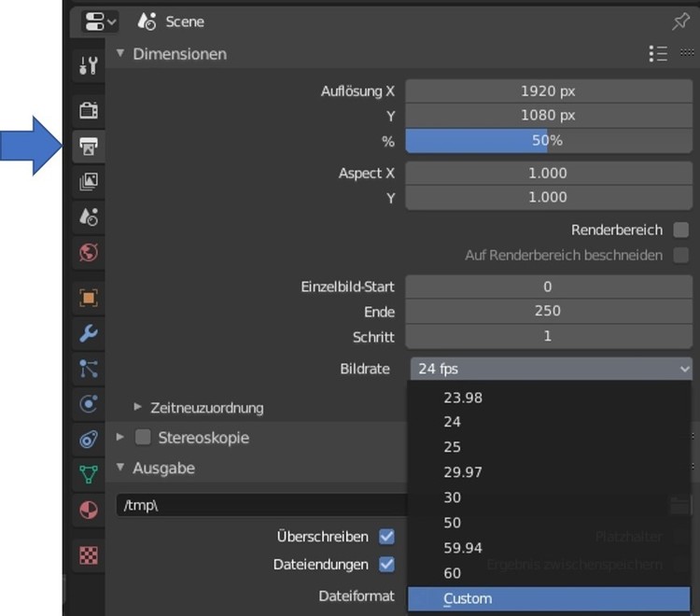Click the Ende frame field showing 250
This screenshot has width=700, height=616.
click(549, 311)
